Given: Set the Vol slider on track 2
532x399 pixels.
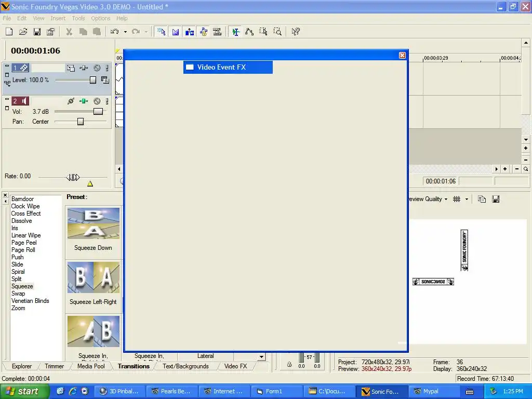Looking at the screenshot, I should (x=98, y=111).
